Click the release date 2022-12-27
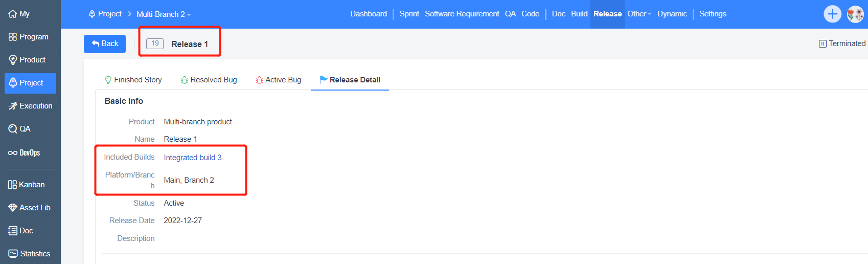Screen dimensions: 868x264 click(x=182, y=221)
